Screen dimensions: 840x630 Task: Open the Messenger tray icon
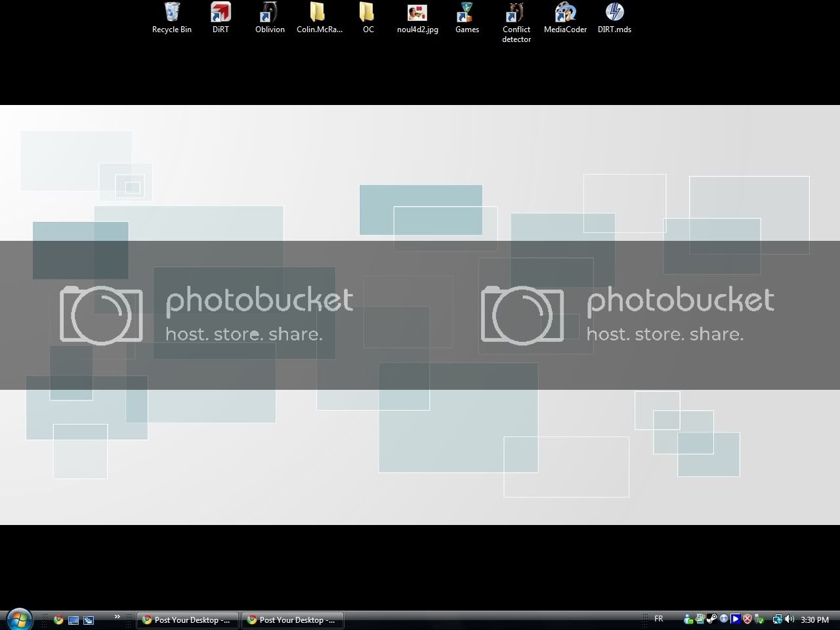pos(688,619)
